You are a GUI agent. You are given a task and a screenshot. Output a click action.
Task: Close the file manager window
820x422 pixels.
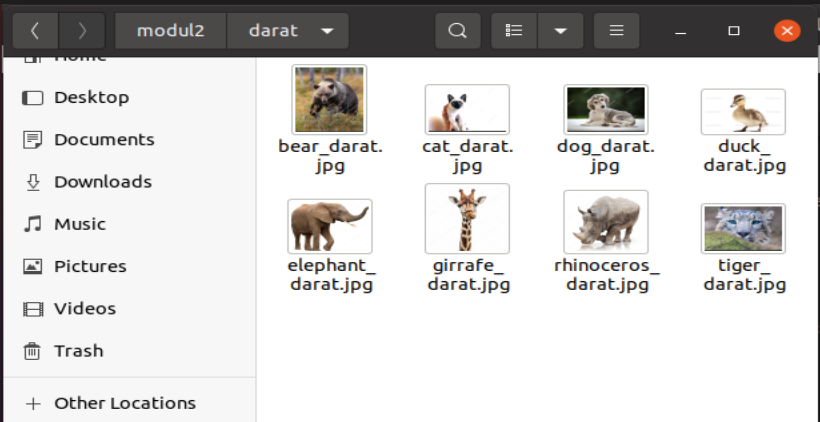[x=787, y=31]
